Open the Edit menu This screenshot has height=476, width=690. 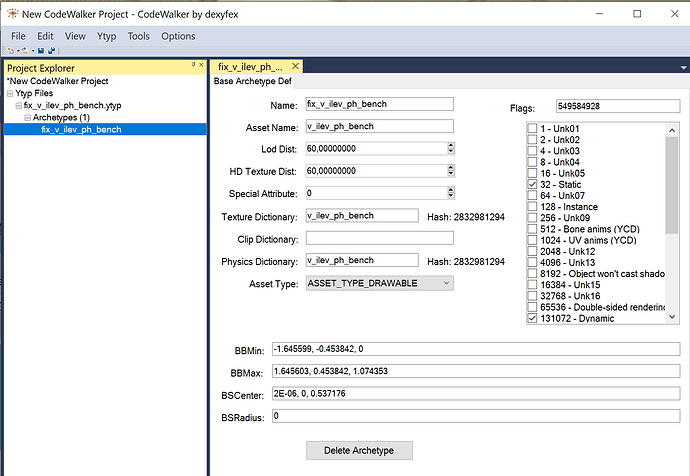click(x=45, y=36)
